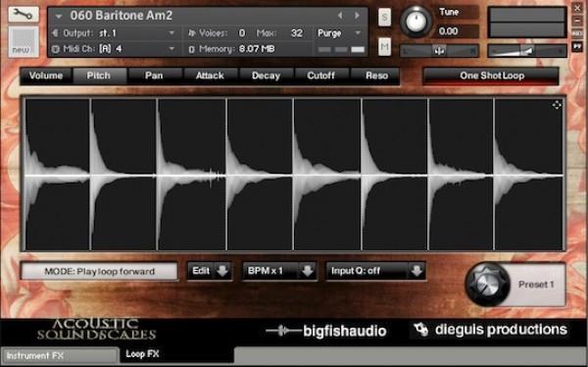Select the Volume tab
This screenshot has height=367, width=588.
coord(46,76)
